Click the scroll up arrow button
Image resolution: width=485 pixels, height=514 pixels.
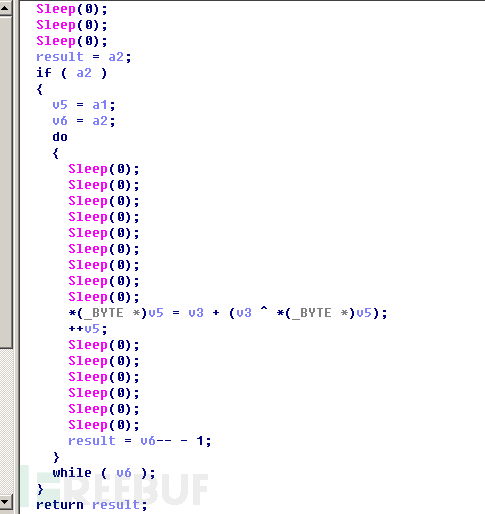[6, 8]
